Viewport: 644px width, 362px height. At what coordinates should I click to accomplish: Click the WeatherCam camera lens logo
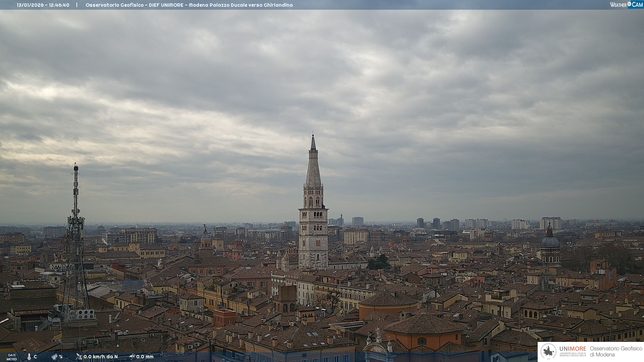click(x=629, y=4)
